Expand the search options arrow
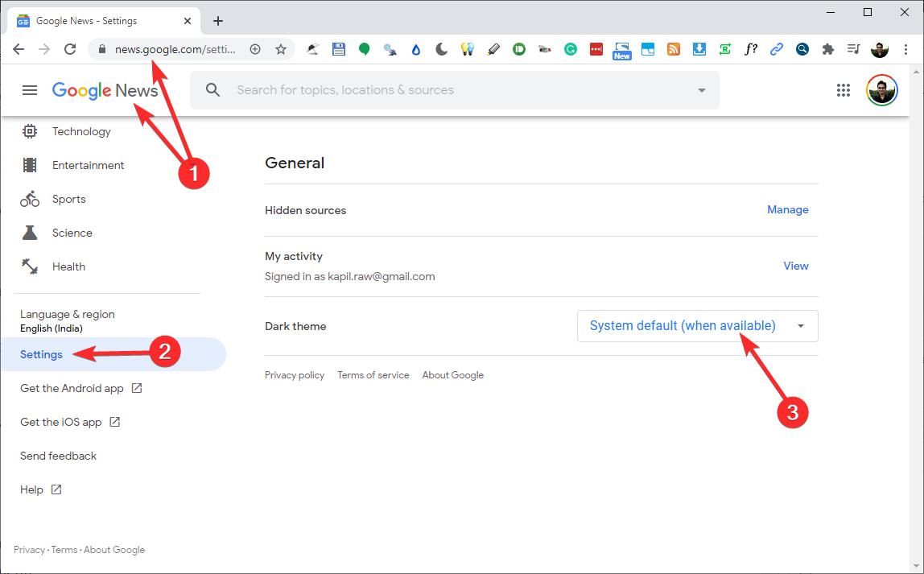The height and width of the screenshot is (574, 924). (x=701, y=90)
